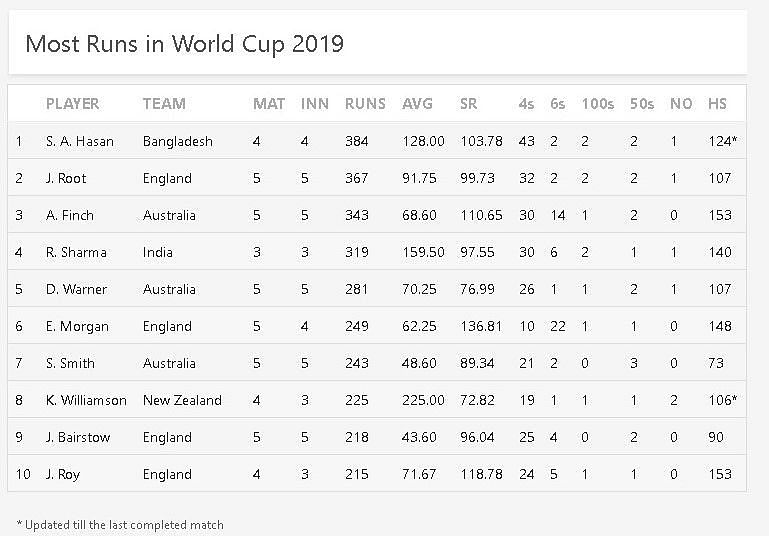Sort by 100s column header

click(597, 104)
